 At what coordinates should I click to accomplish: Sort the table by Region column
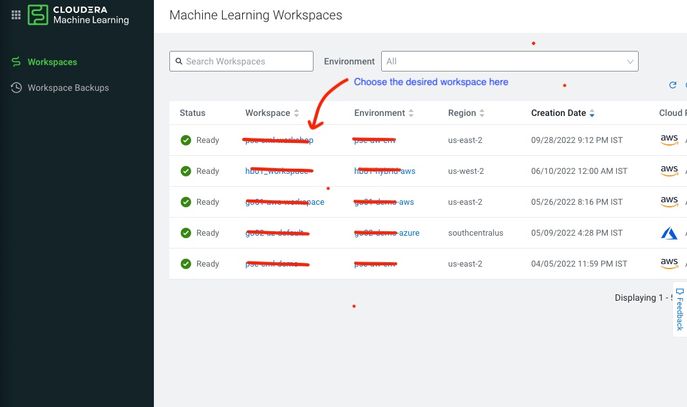click(466, 113)
